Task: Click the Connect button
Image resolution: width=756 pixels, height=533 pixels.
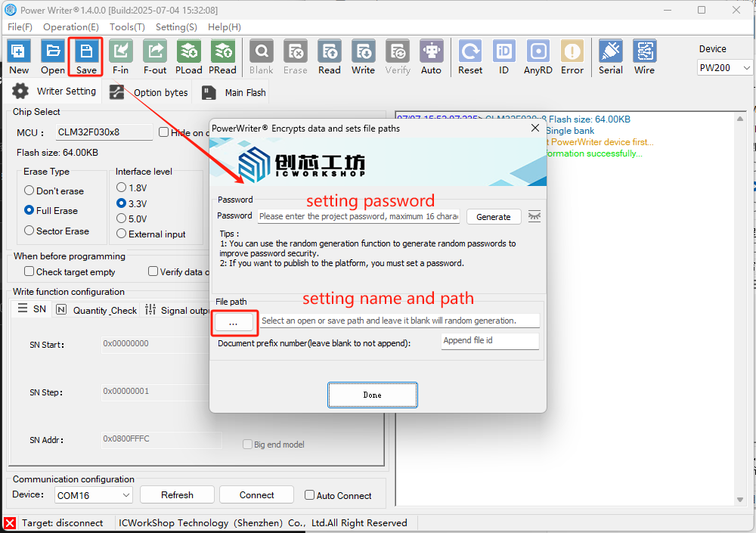Action: pos(256,495)
